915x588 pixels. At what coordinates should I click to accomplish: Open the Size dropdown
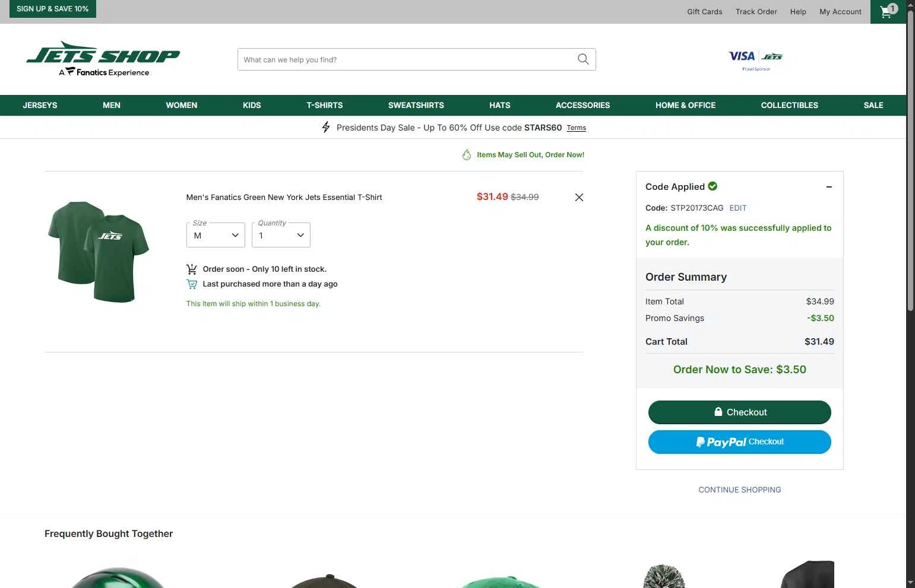click(216, 235)
